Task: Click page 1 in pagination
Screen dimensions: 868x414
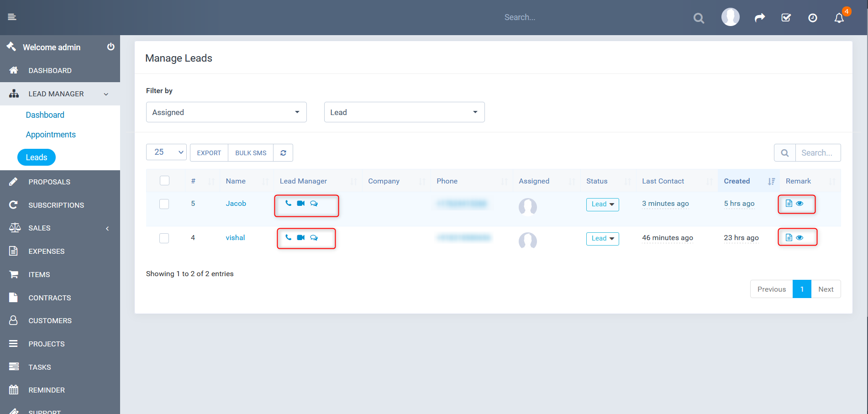Action: click(802, 289)
